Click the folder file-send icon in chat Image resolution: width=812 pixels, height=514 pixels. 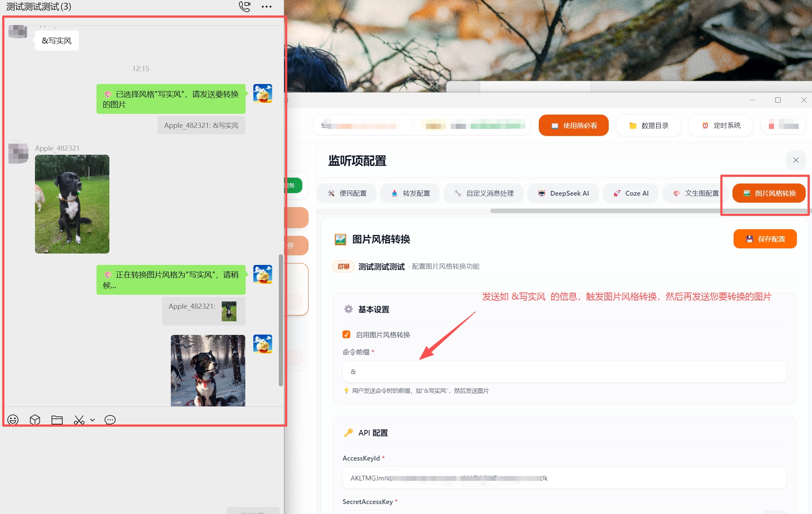click(x=57, y=420)
